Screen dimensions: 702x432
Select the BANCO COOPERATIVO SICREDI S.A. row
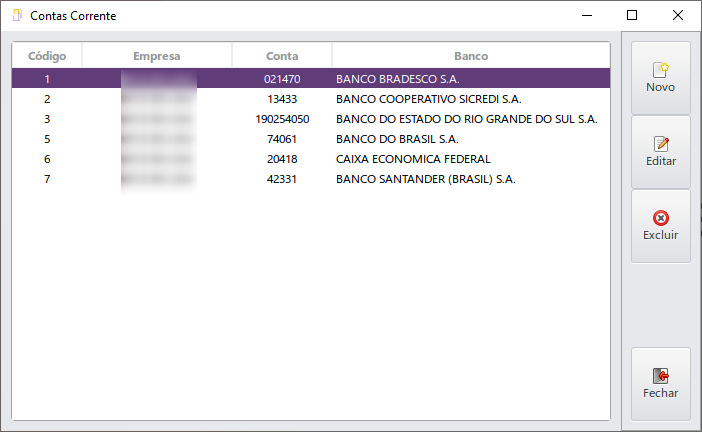(x=311, y=99)
